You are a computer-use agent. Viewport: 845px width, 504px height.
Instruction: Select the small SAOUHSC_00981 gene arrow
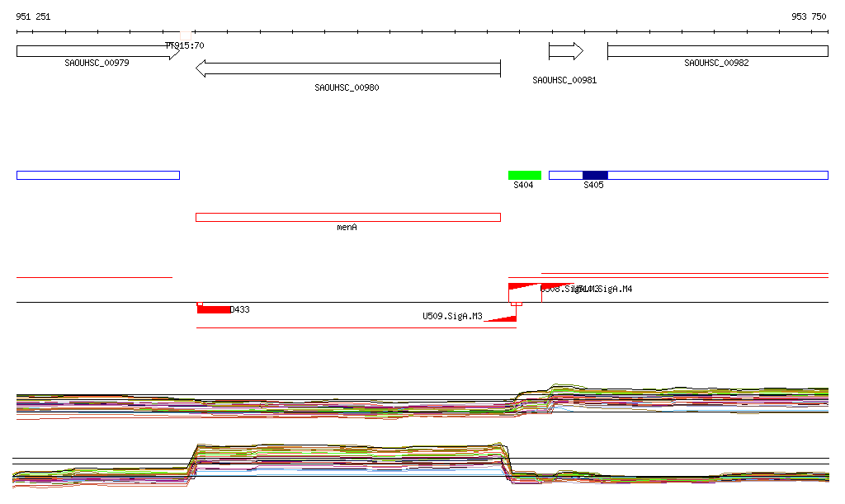pos(566,51)
